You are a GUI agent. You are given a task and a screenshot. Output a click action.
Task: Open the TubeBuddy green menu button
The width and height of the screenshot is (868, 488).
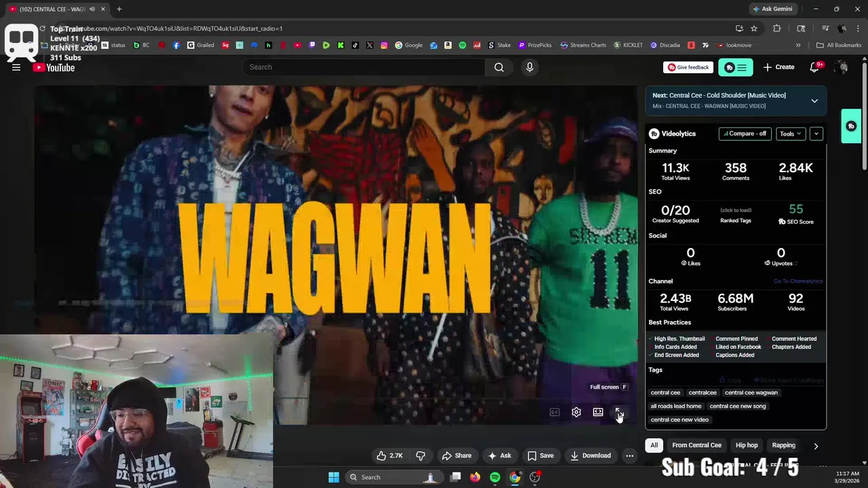coord(735,67)
